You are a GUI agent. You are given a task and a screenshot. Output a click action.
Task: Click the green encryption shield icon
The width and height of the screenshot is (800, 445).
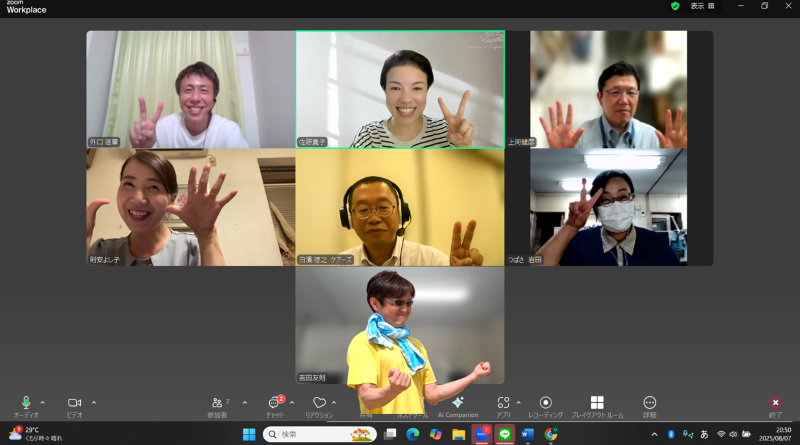(675, 6)
